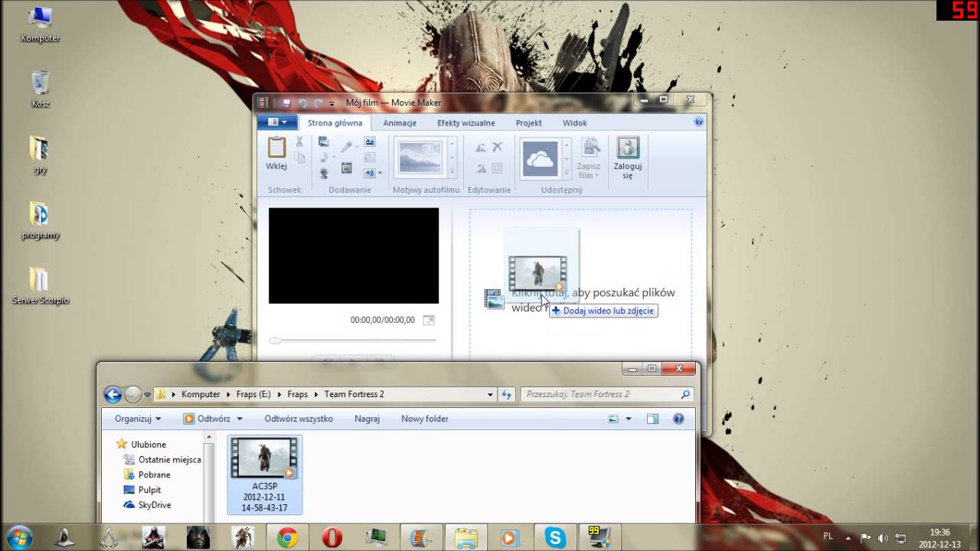Open the Explorer change view dropdown
This screenshot has height=551, width=980.
[x=629, y=419]
